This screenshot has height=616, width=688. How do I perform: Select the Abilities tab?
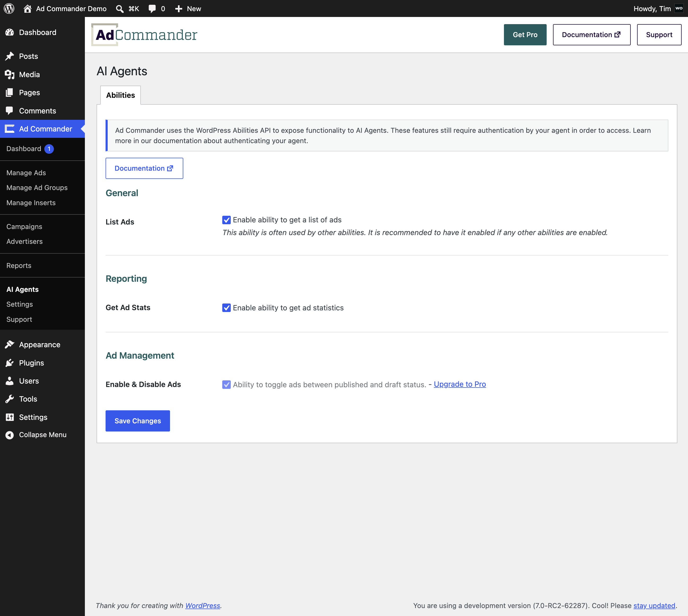120,95
